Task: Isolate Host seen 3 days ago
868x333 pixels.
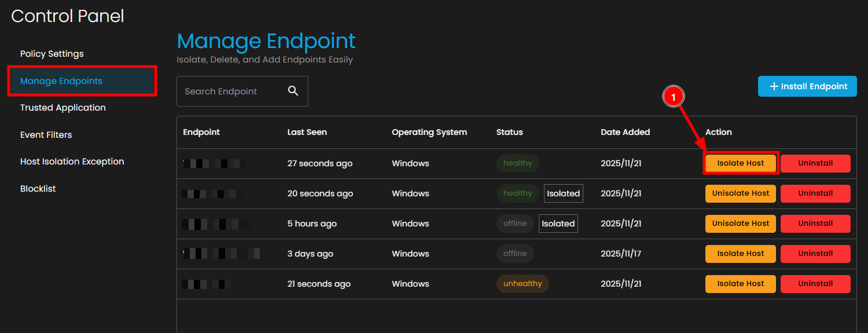Action: coord(741,254)
